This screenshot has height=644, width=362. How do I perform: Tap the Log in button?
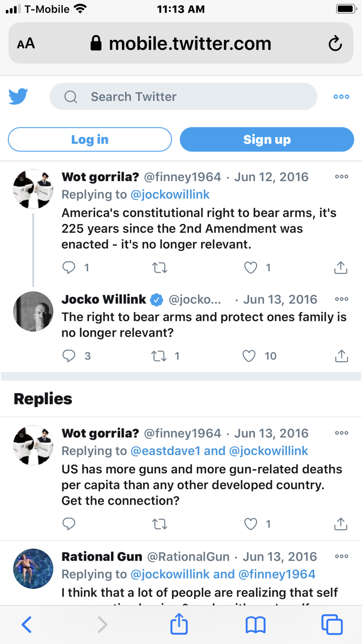pyautogui.click(x=90, y=139)
